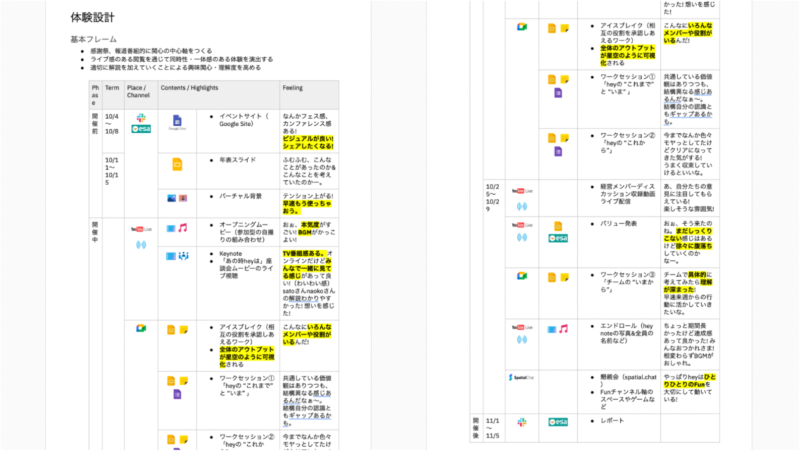This screenshot has width=800, height=451.
Task: Click Google Meet icon in ワークセッション③ row
Action: click(x=522, y=276)
